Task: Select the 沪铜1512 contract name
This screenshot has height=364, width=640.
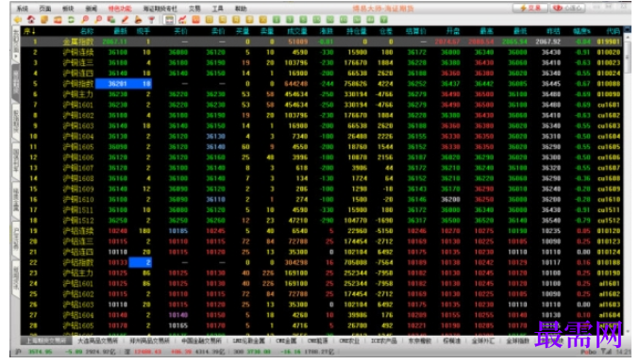Action: [x=78, y=221]
